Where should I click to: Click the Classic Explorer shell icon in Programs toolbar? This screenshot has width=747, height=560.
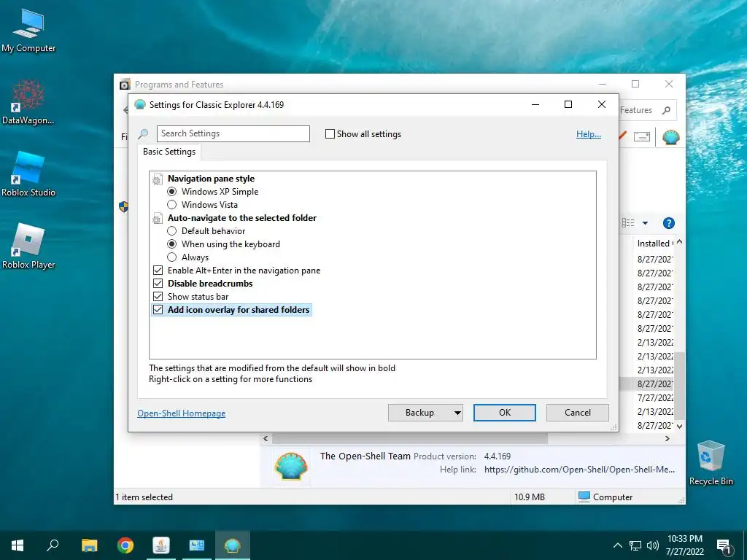pyautogui.click(x=671, y=137)
